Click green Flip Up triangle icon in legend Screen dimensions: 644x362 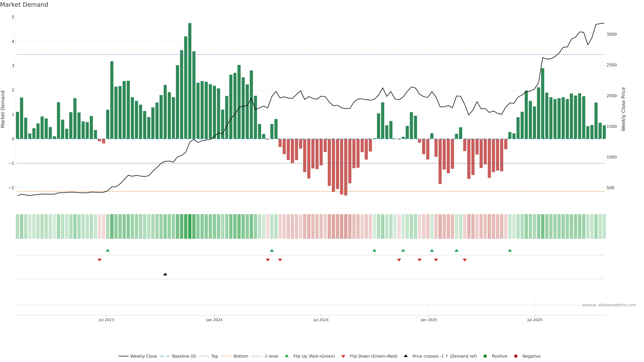pyautogui.click(x=287, y=356)
